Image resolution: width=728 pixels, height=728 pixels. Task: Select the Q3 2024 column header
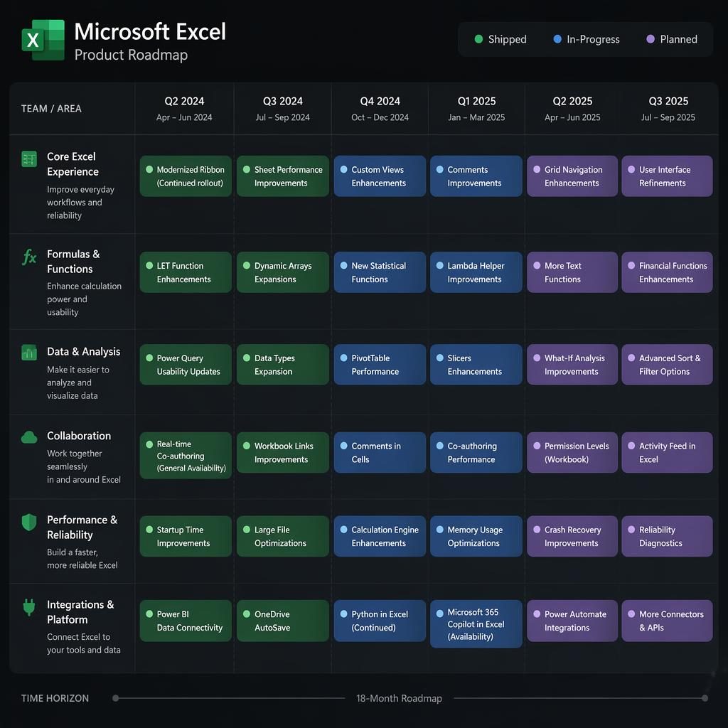coord(283,109)
